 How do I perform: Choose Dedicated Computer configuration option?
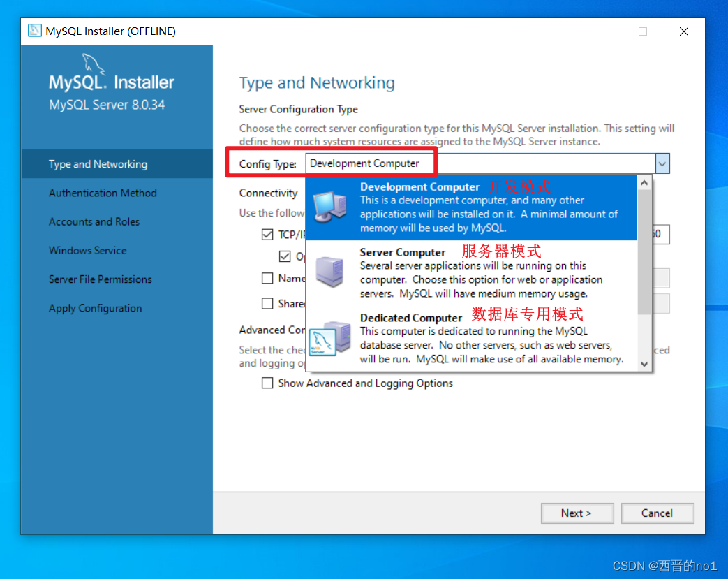471,338
